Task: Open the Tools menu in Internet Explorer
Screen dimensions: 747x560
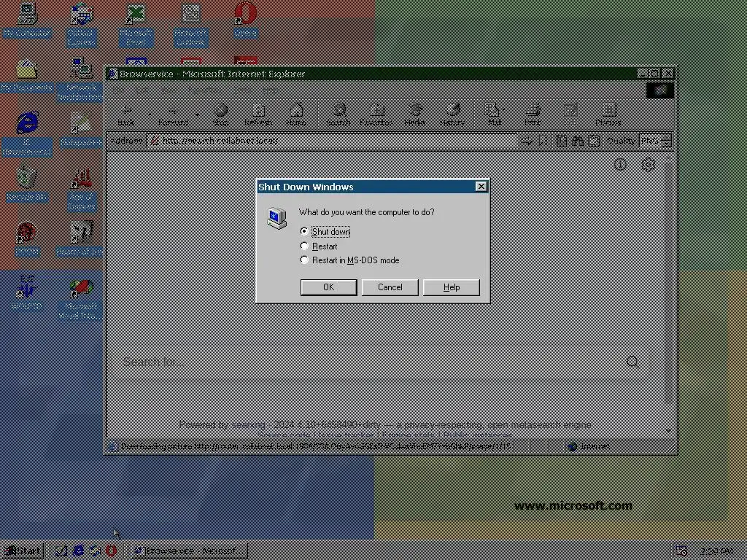Action: coord(242,90)
